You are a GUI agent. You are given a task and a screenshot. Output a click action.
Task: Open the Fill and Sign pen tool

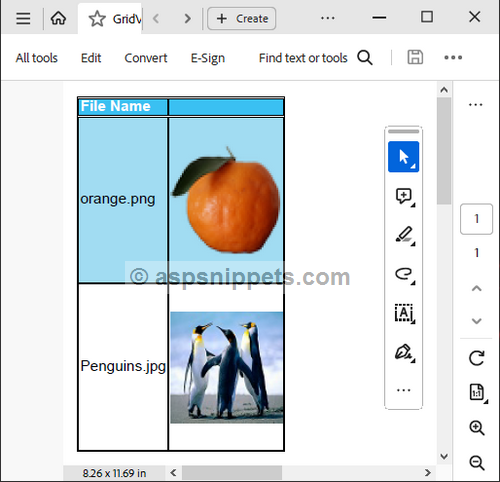404,353
